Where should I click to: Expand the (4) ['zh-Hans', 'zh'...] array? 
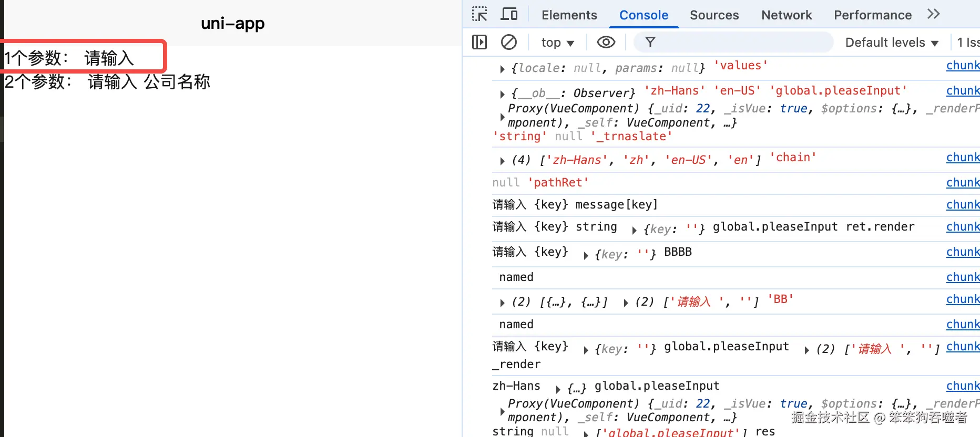click(x=502, y=161)
